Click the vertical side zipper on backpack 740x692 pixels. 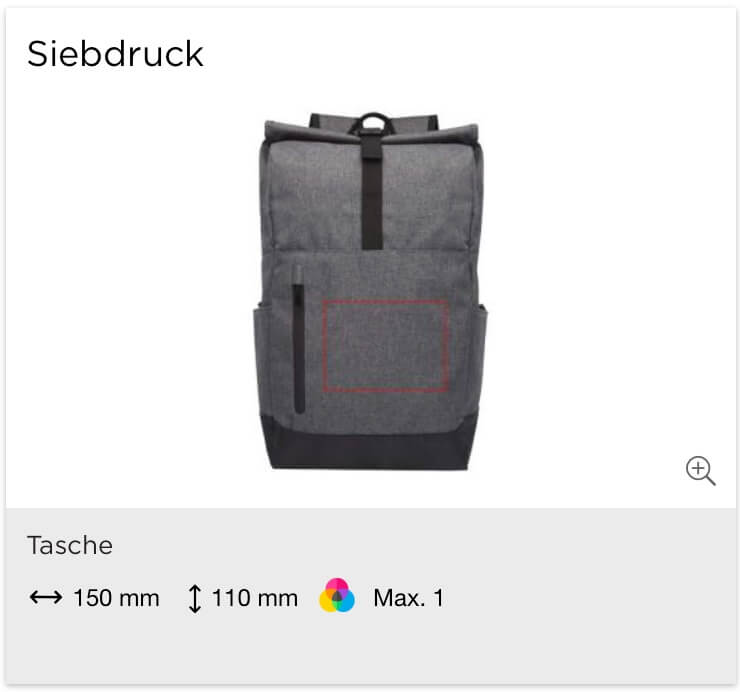(298, 347)
